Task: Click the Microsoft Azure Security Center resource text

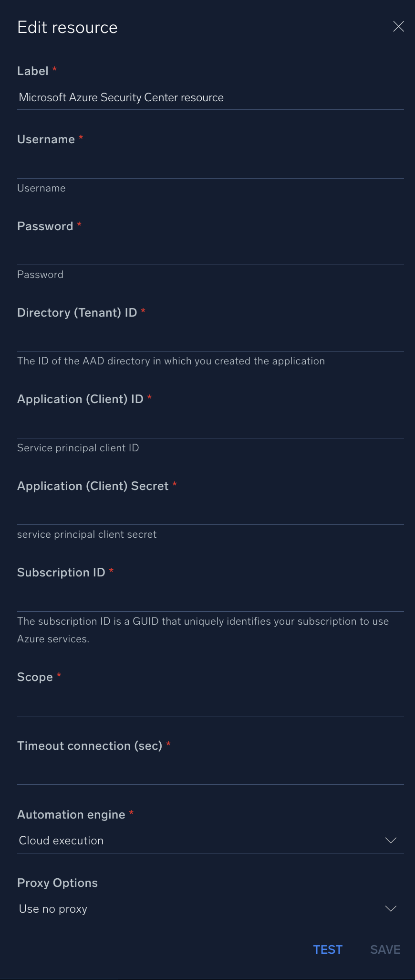Action: pyautogui.click(x=121, y=97)
